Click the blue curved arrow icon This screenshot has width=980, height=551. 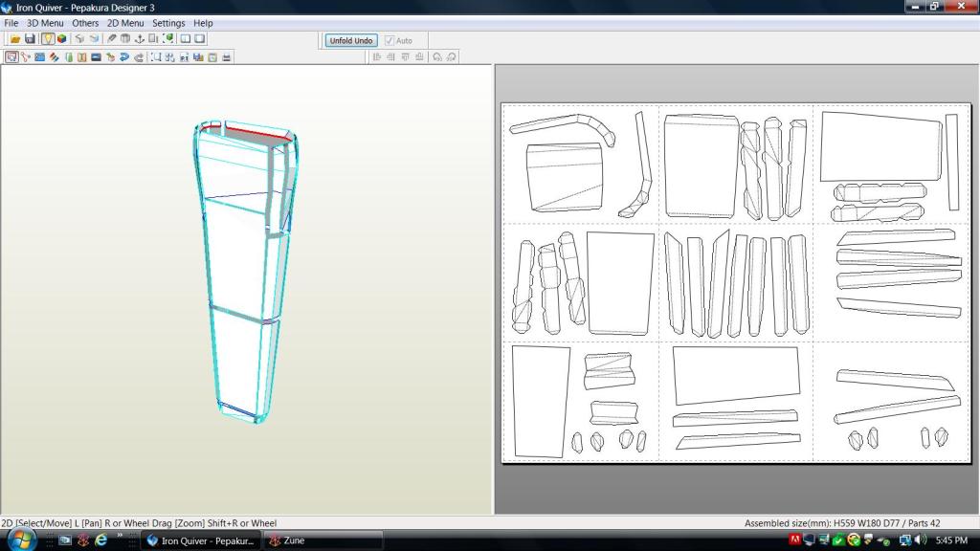124,56
